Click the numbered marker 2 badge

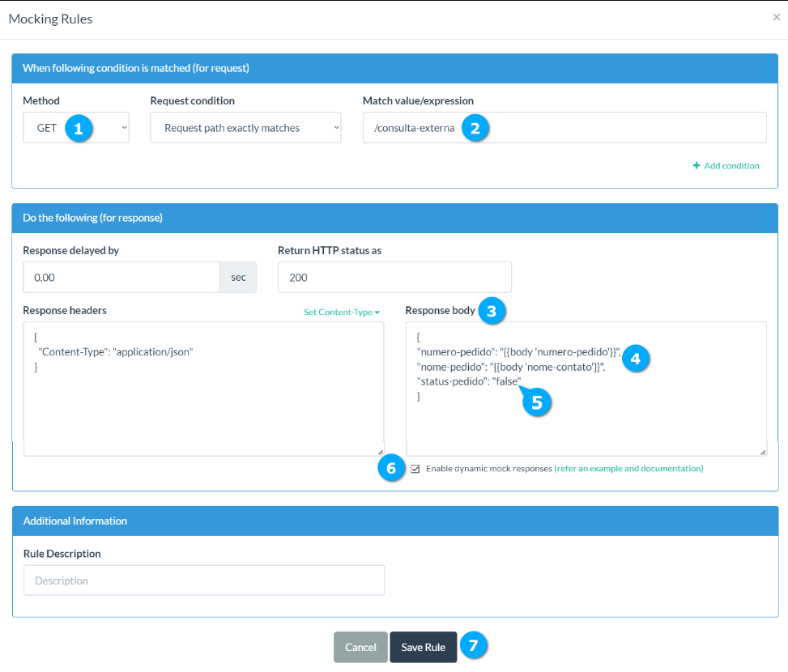pyautogui.click(x=475, y=128)
